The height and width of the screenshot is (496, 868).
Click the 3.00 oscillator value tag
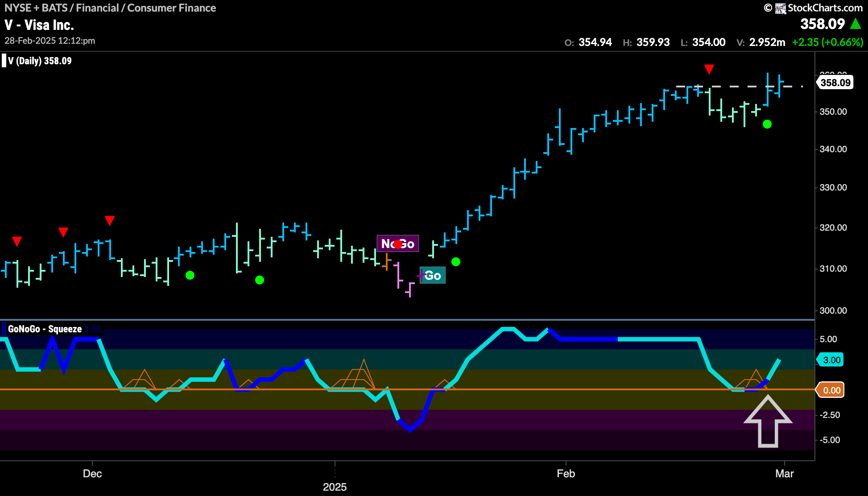[830, 360]
